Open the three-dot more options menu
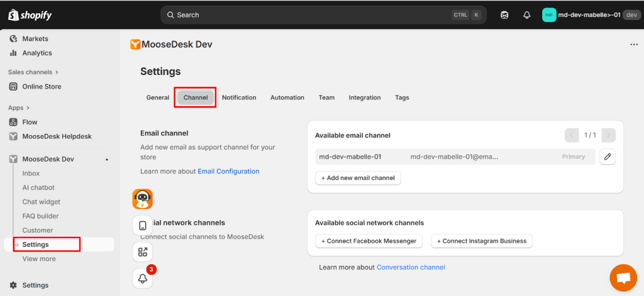The image size is (644, 296). (x=633, y=45)
